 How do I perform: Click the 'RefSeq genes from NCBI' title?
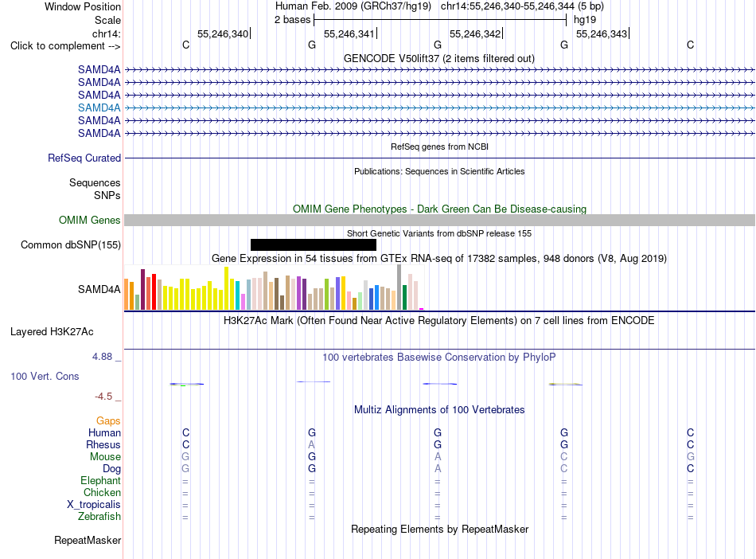click(440, 147)
